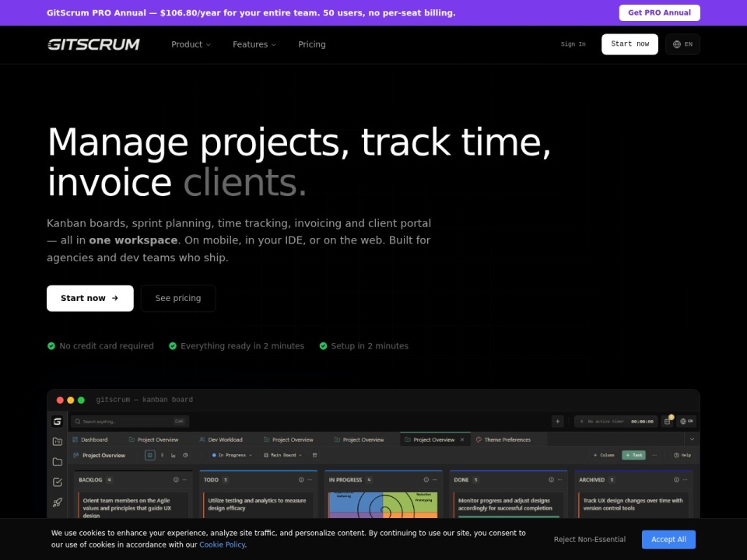Screen dimensions: 747x560
Task: Open the Monitor progress and adjust designs card
Action: coord(508,505)
